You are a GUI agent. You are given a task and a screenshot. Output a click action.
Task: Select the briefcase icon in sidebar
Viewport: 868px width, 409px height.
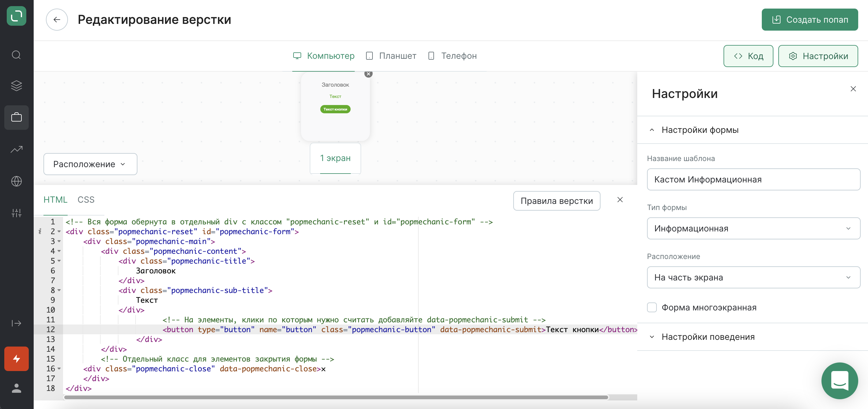click(17, 118)
